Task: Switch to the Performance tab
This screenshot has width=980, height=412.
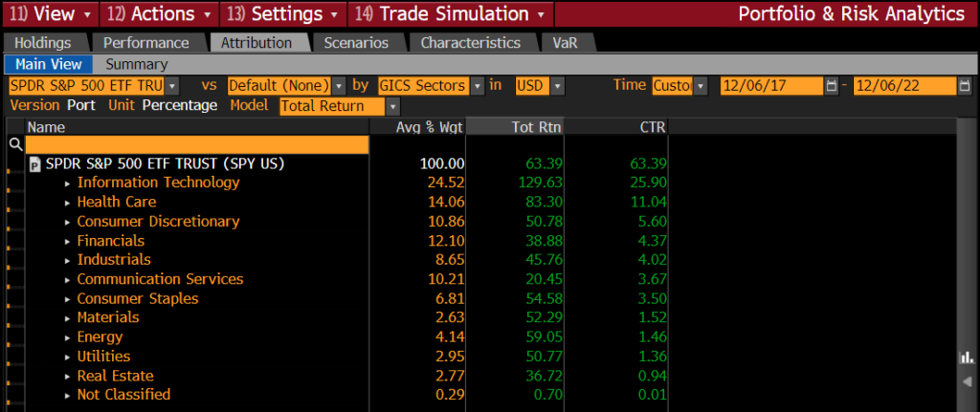Action: tap(146, 43)
